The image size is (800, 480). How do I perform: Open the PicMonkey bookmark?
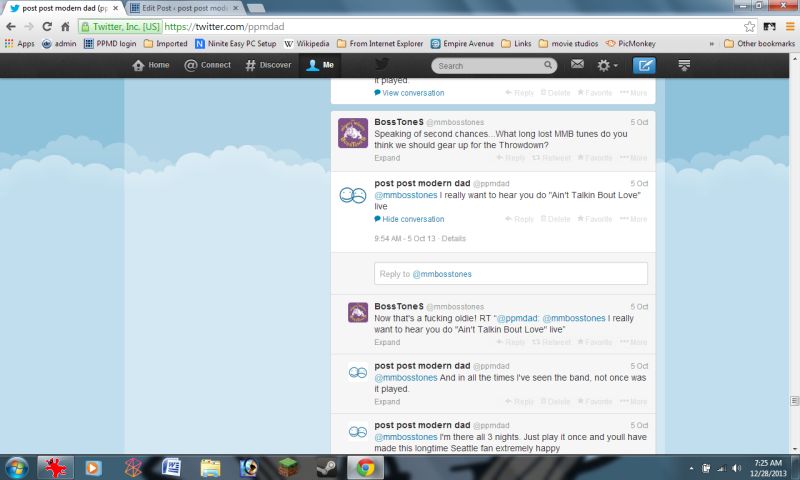631,44
